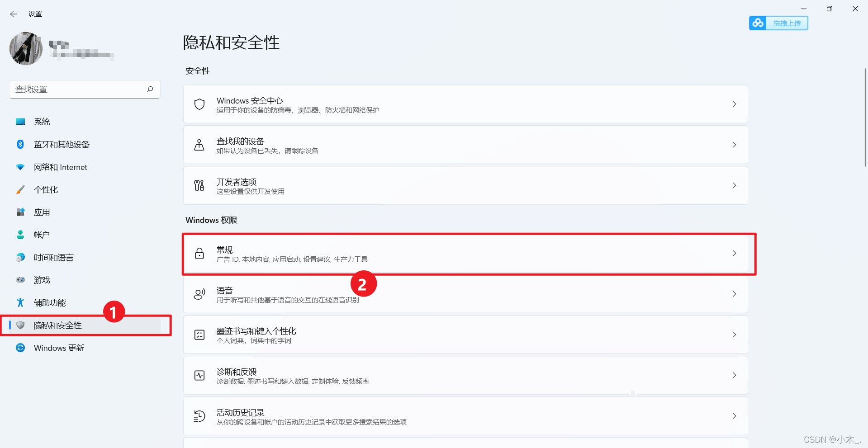Click the 墨迹书写和键入个性化 title text
The height and width of the screenshot is (448, 868).
256,331
